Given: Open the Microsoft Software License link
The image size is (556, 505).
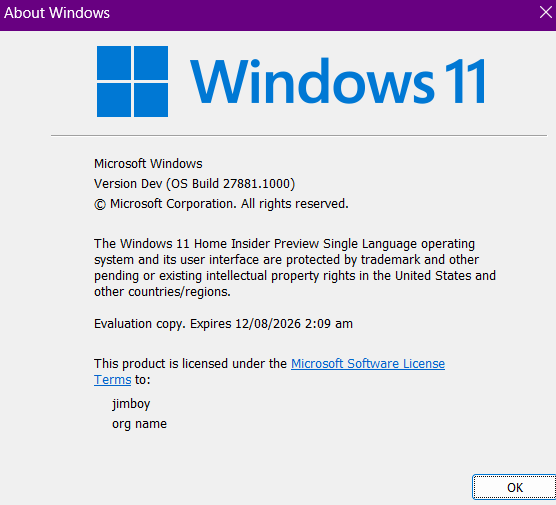Looking at the screenshot, I should click(368, 364).
